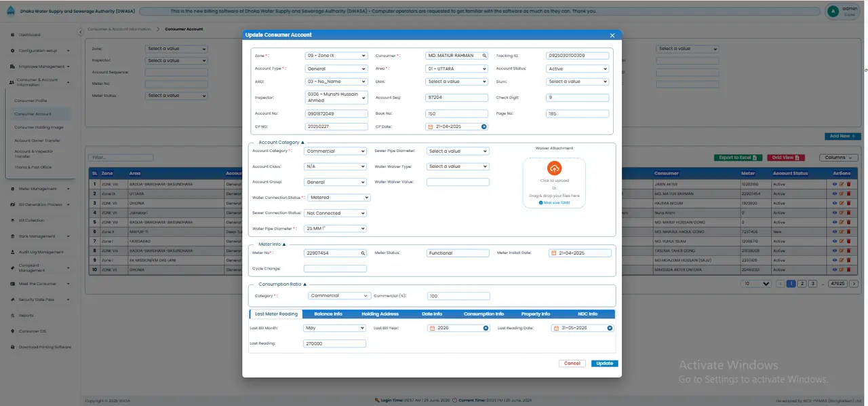Open the Account Category dropdown showing Commercial
The image size is (868, 406).
tap(335, 151)
